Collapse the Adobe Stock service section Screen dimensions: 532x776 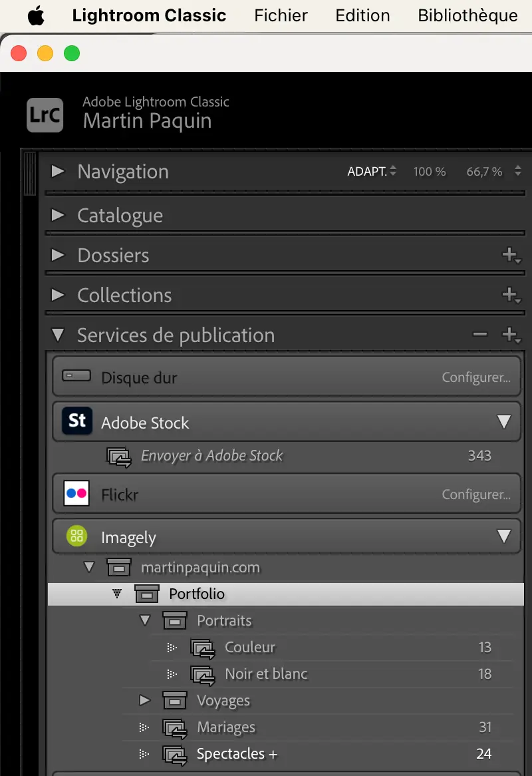pos(503,422)
